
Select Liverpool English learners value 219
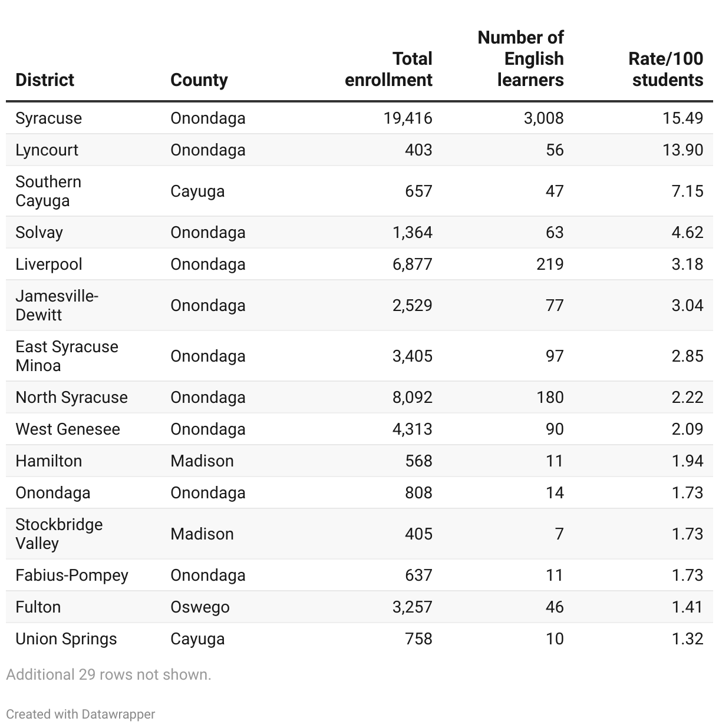(550, 264)
